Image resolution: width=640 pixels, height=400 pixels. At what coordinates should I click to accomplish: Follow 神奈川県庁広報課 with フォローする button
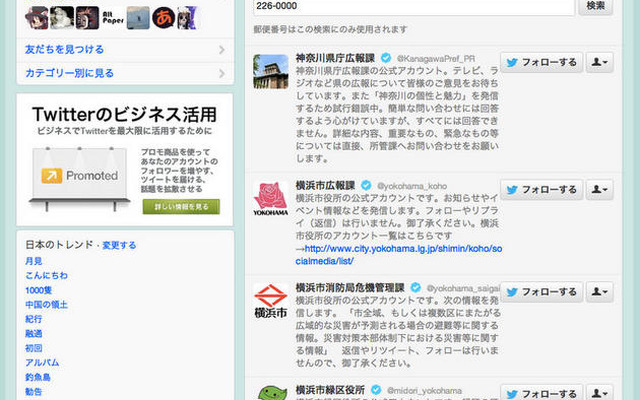click(542, 62)
